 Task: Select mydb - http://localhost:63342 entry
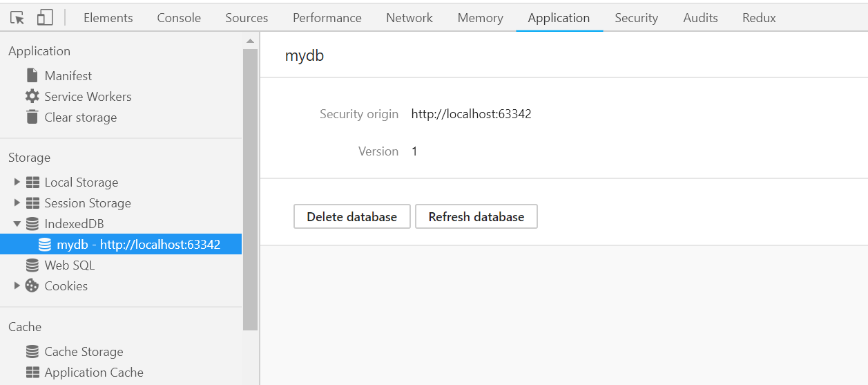tap(138, 244)
